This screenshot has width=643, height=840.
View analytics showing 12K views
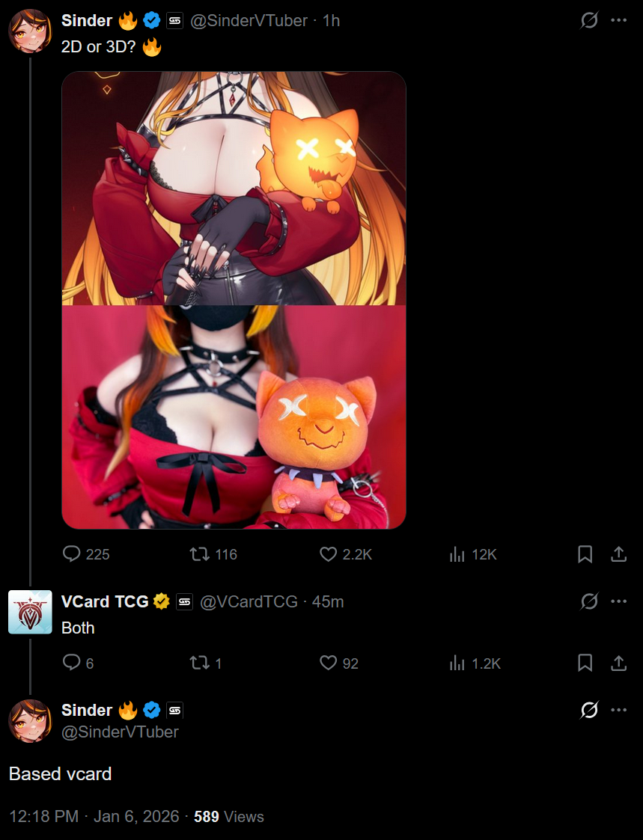click(473, 554)
